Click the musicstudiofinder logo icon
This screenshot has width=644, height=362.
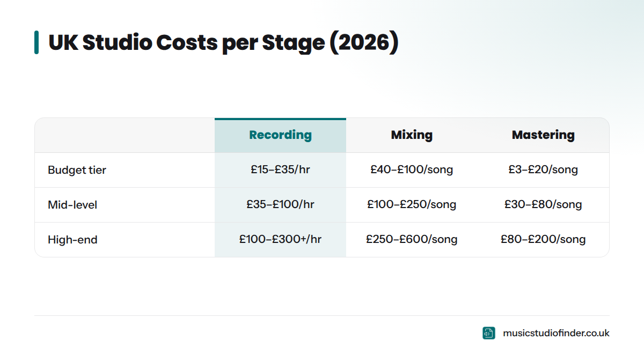click(488, 333)
